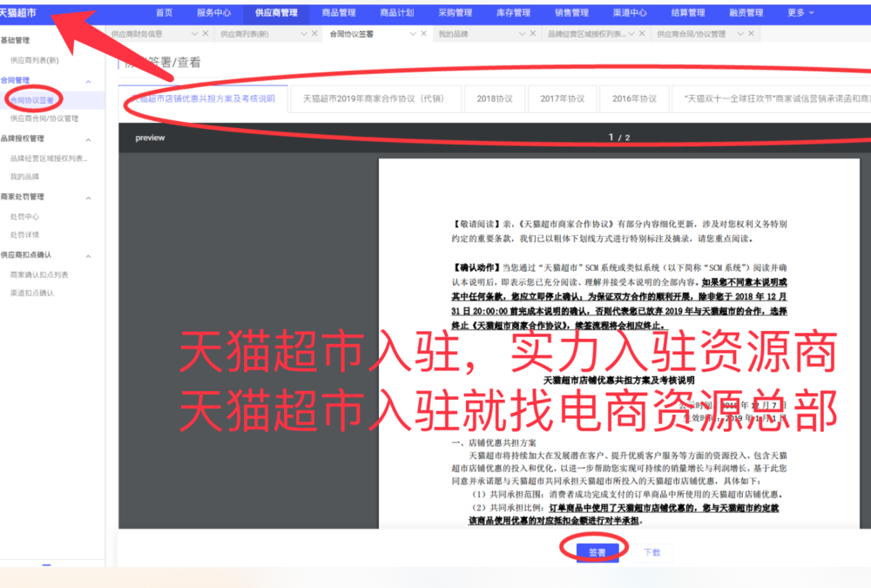Open the 供应商列表(新) tab dropdown arrow

coord(304,34)
